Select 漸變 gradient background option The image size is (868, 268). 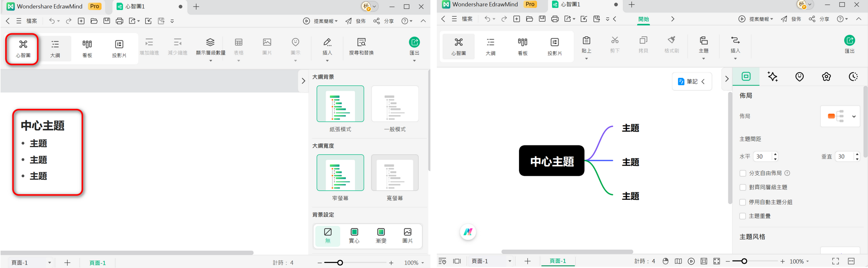381,235
